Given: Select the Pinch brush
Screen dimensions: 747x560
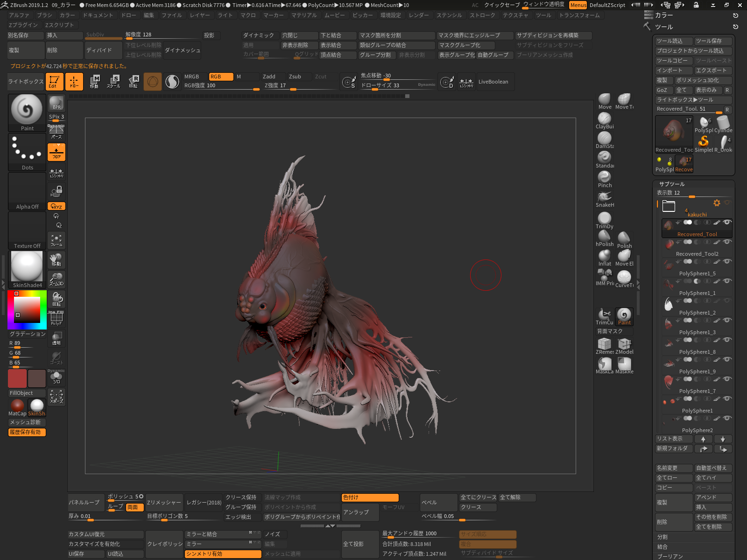Looking at the screenshot, I should tap(605, 177).
